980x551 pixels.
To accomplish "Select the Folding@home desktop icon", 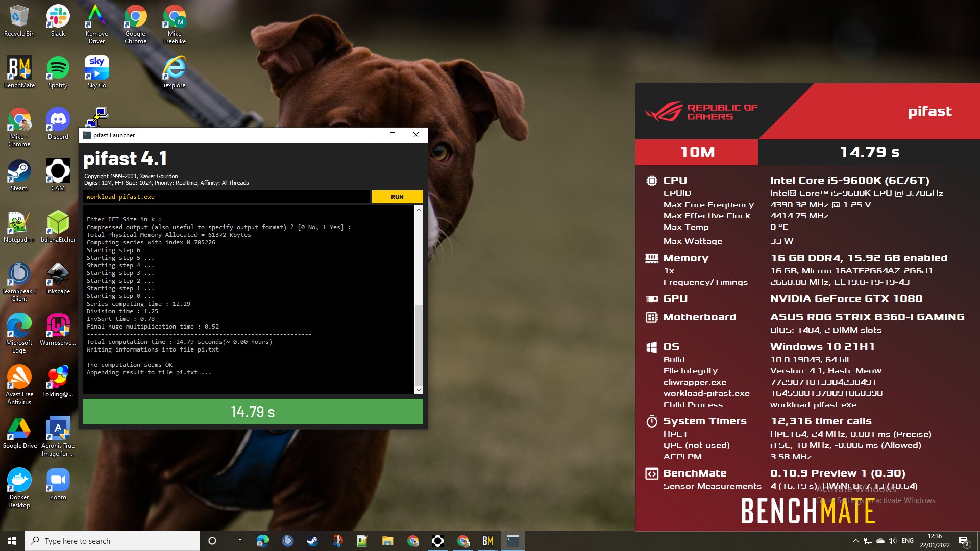I will (x=58, y=382).
